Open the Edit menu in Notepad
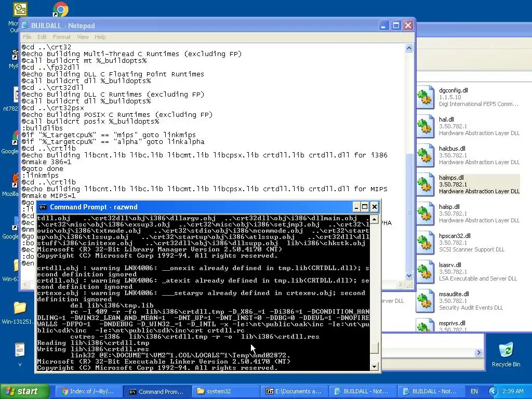The image size is (532, 399). point(42,37)
